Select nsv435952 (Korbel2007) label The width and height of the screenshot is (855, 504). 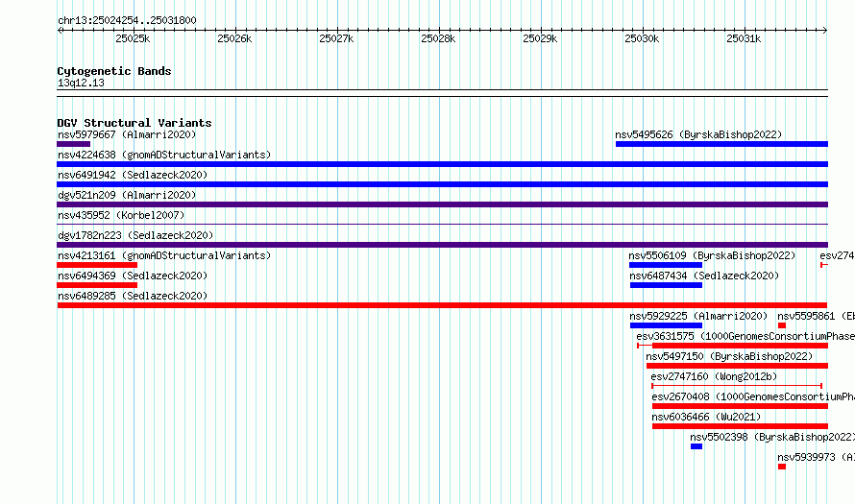121,215
